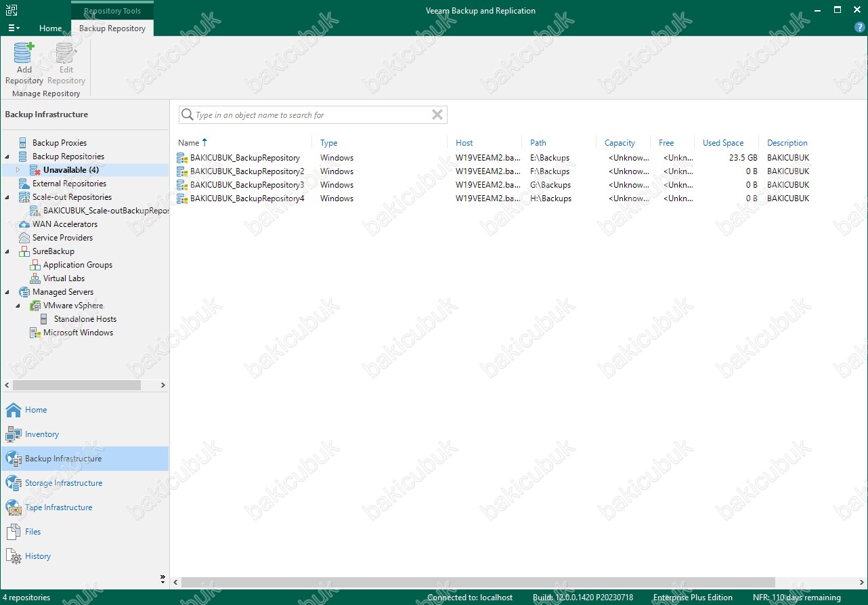This screenshot has height=605, width=868.
Task: Click the WAN Accelerators icon
Action: (24, 224)
